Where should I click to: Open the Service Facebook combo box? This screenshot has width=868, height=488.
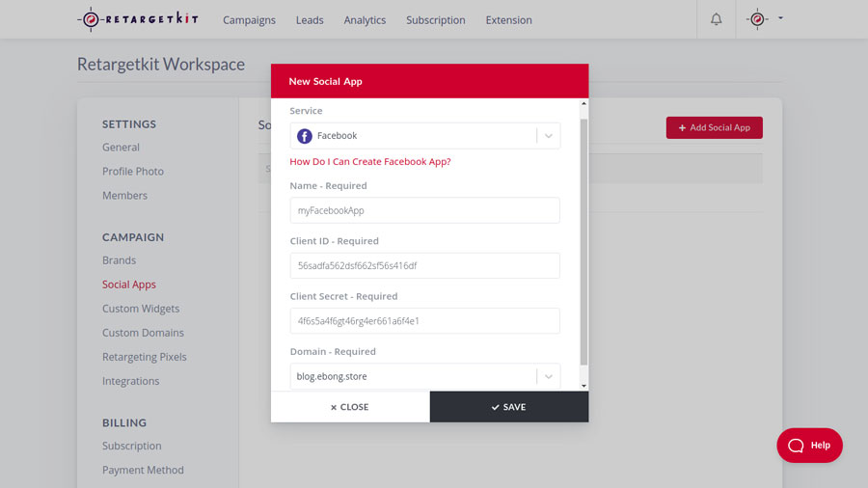[x=424, y=136]
